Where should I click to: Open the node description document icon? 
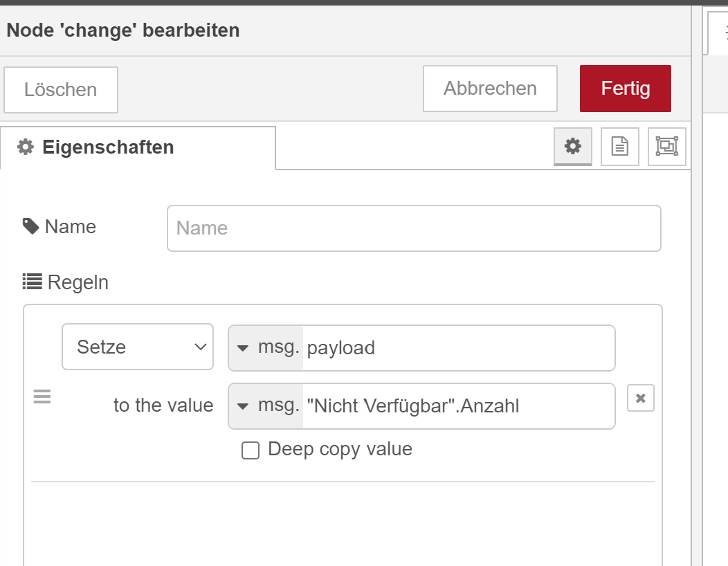(x=619, y=146)
